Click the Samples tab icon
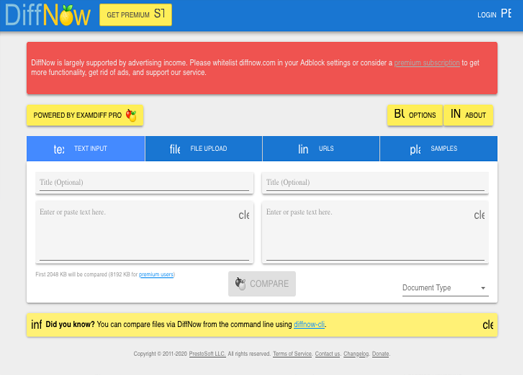 pyautogui.click(x=415, y=149)
